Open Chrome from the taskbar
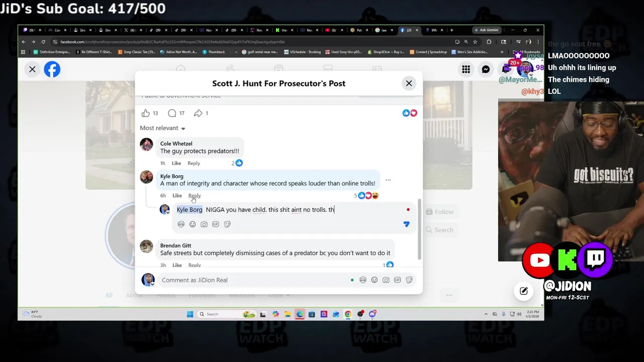Viewport: 644px width, 362px height. (348, 314)
